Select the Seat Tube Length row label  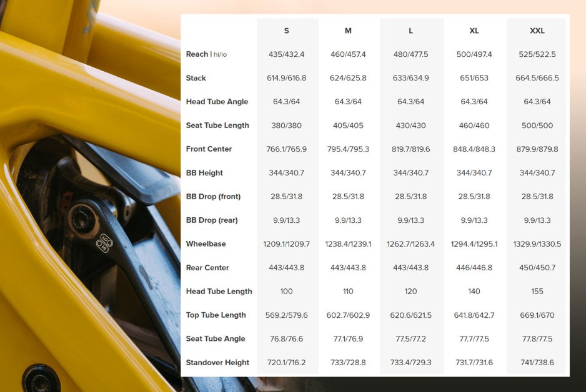[217, 125]
